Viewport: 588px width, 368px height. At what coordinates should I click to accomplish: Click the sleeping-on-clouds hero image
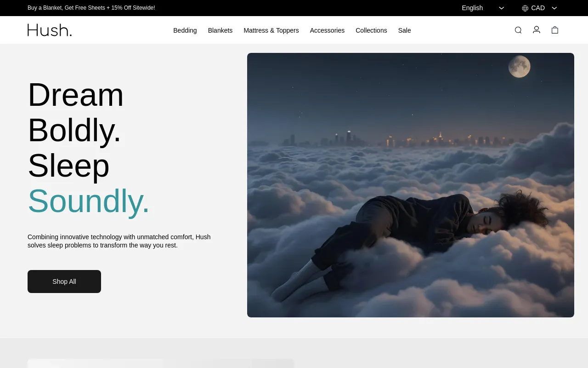click(x=410, y=185)
